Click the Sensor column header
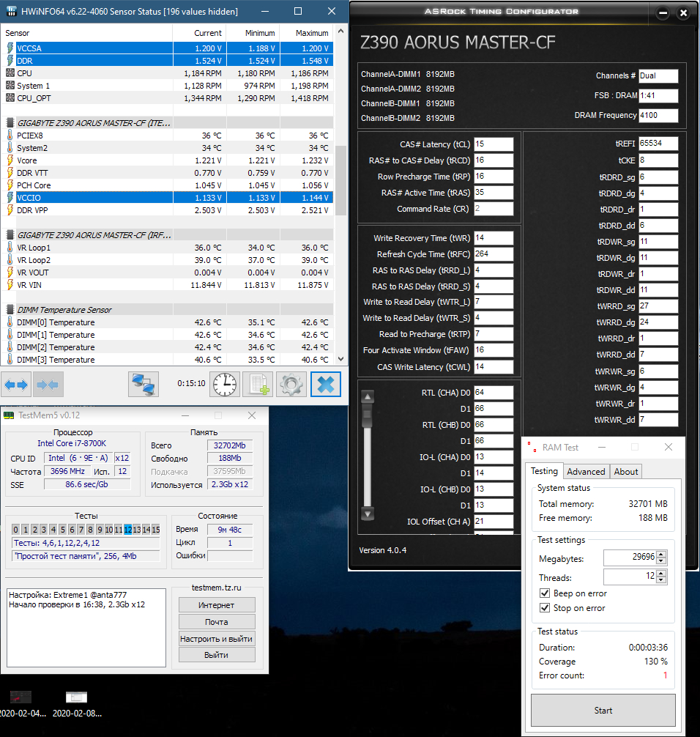Viewport: 700px width, 737px height. click(86, 33)
